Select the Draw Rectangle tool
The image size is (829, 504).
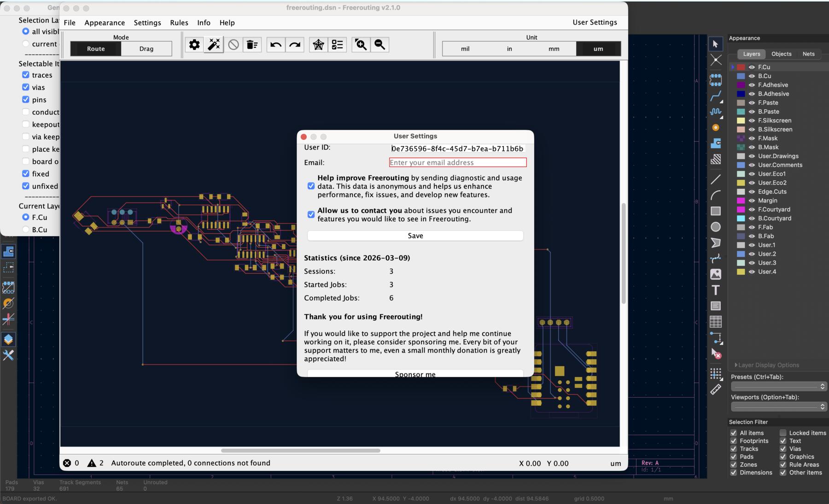pyautogui.click(x=715, y=211)
